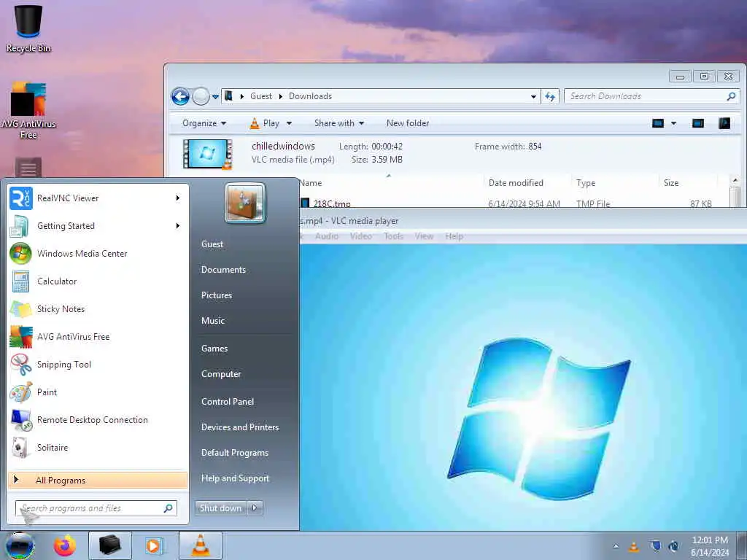Open the Windows Media Player taskbar icon
This screenshot has height=560, width=747.
[153, 545]
